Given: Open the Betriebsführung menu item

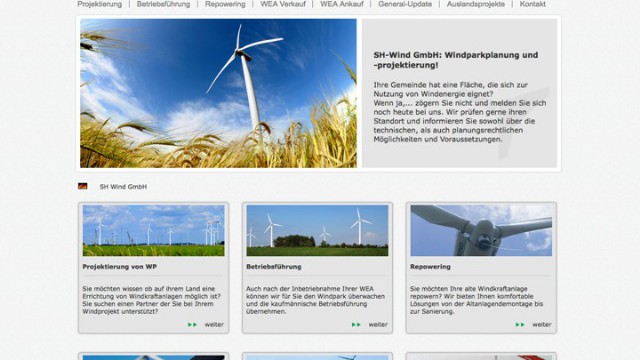Looking at the screenshot, I should tap(163, 4).
